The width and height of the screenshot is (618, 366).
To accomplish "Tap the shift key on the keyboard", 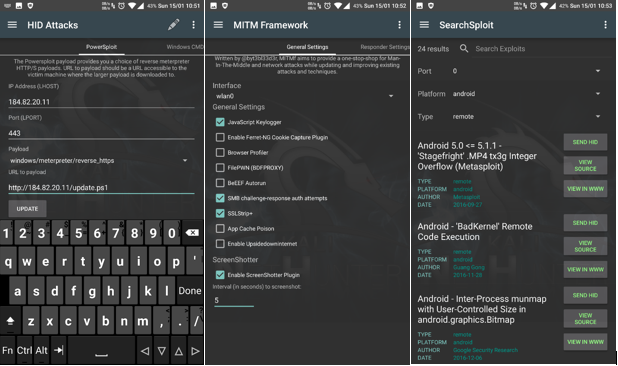I will (x=11, y=321).
